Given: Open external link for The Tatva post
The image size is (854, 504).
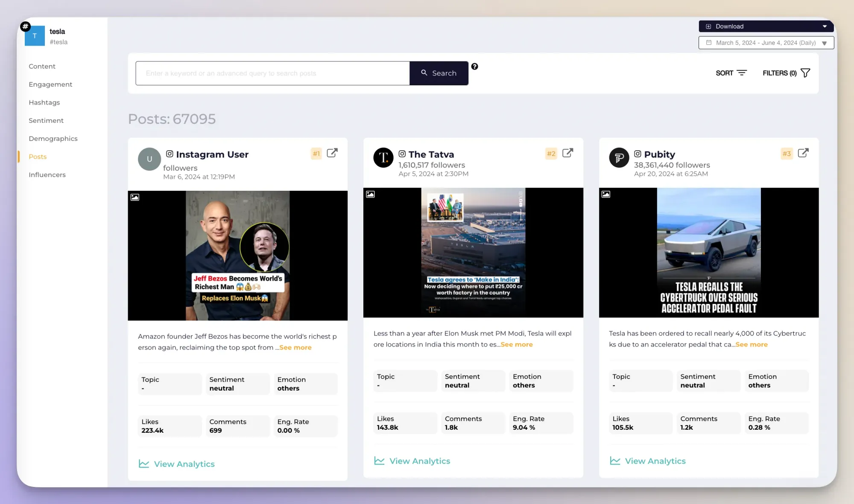Looking at the screenshot, I should [567, 153].
